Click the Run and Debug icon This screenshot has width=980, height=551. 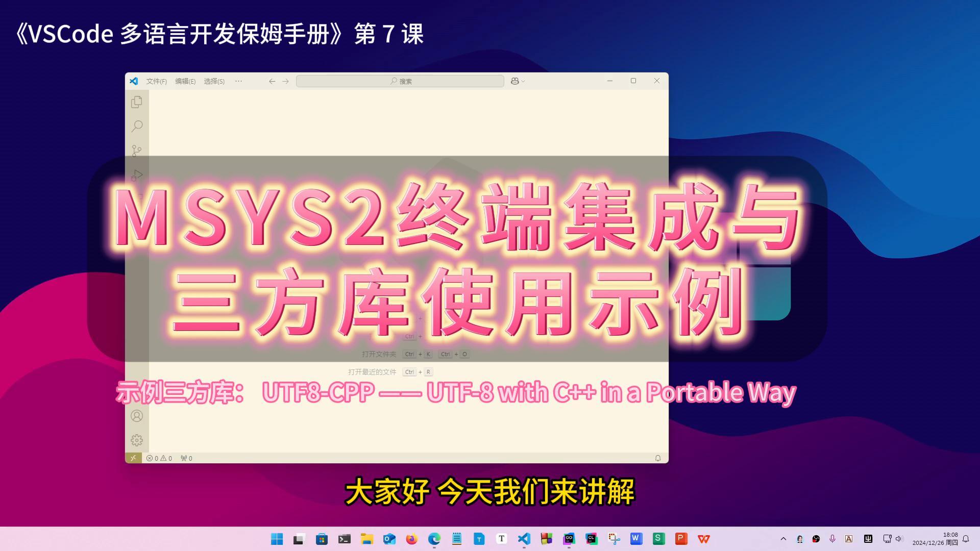point(137,174)
